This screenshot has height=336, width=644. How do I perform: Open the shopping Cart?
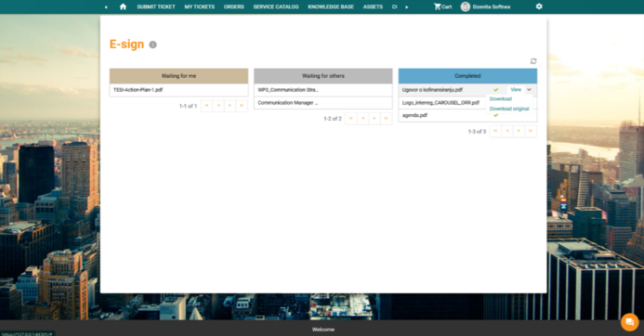(x=442, y=6)
